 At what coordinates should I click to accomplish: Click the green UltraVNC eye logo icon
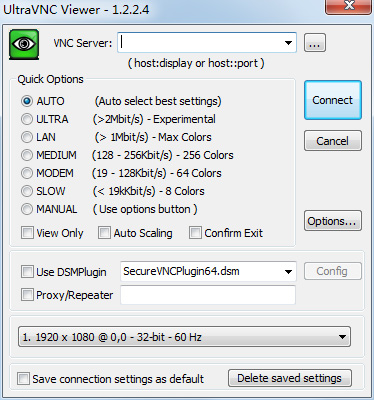click(x=24, y=44)
